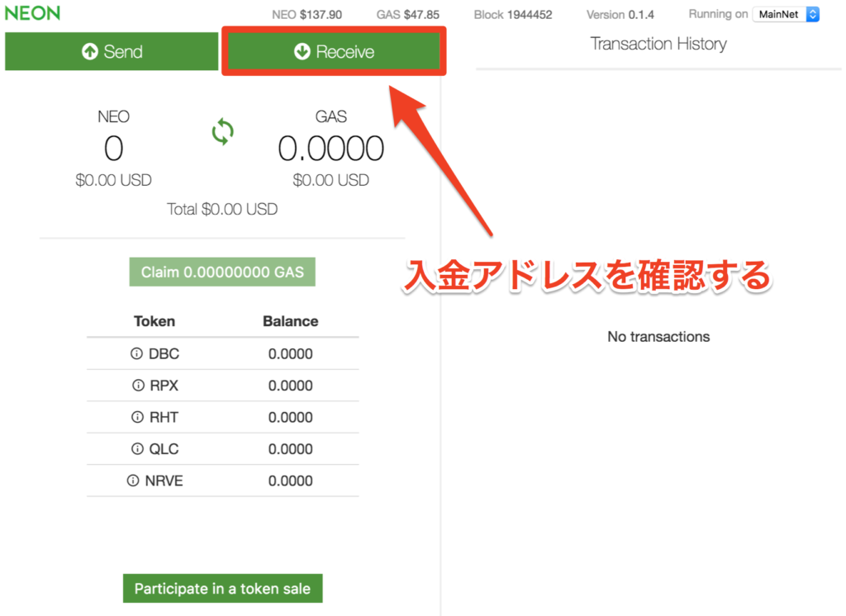
Task: Click the QLC token info icon
Action: tap(138, 448)
